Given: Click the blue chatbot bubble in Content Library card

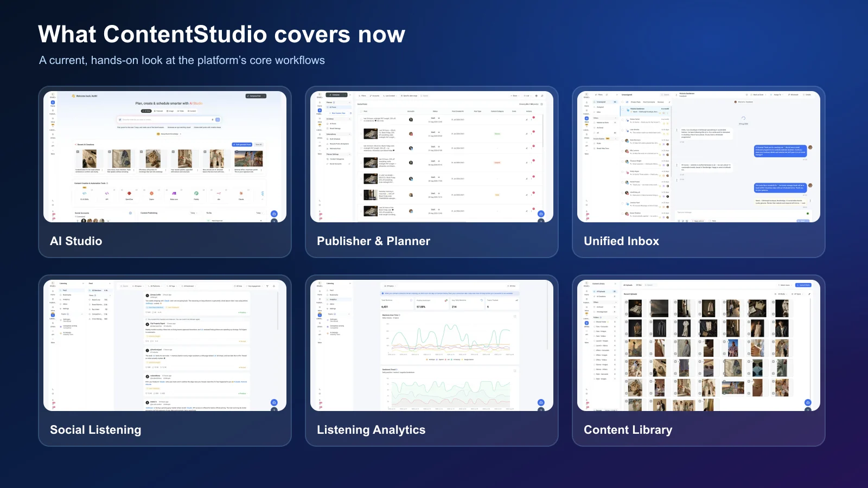Looking at the screenshot, I should [x=808, y=402].
